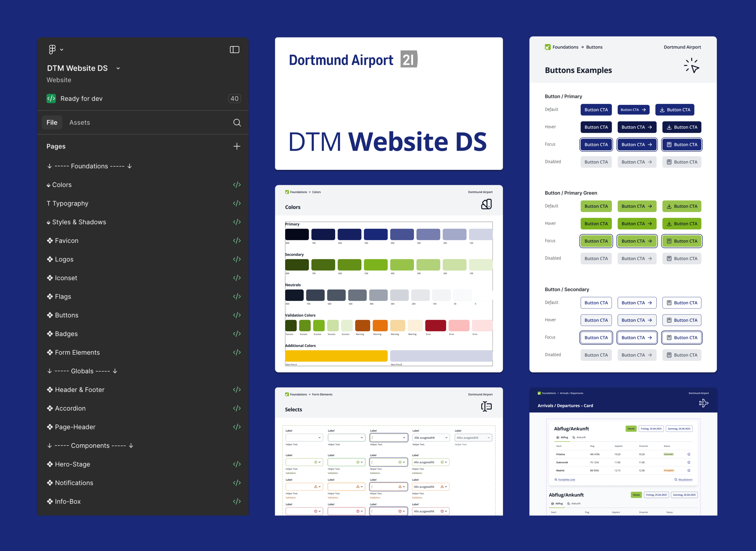Click the Ready for dev code icon
Image resolution: width=756 pixels, height=551 pixels.
pyautogui.click(x=51, y=98)
